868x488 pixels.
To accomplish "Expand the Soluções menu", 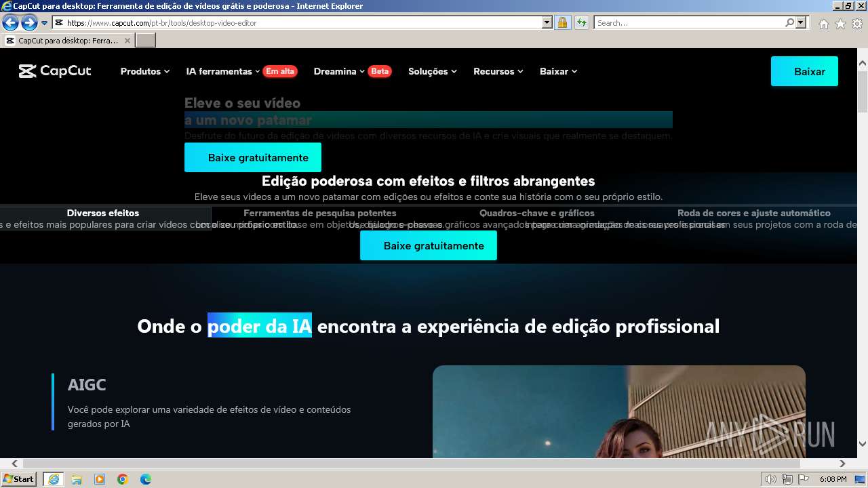I will pos(433,71).
